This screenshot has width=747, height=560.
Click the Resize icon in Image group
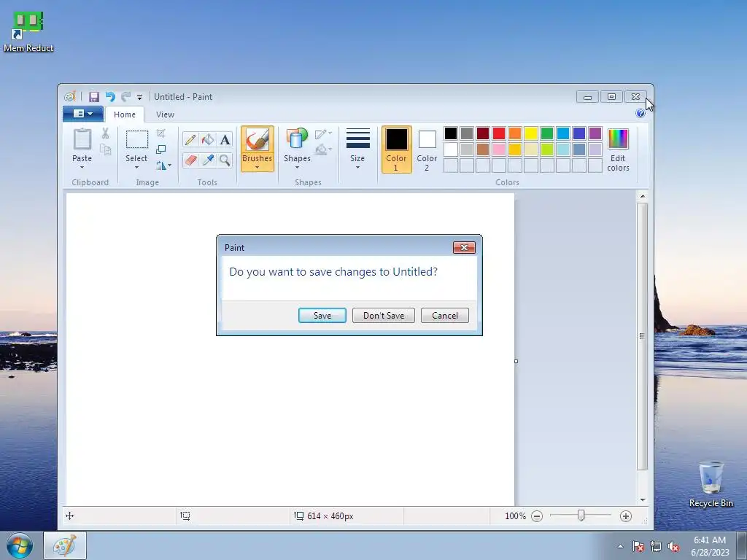(161, 149)
